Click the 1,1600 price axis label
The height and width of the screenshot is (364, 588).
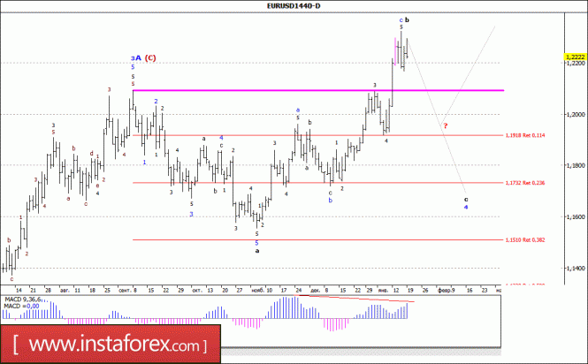[576, 216]
